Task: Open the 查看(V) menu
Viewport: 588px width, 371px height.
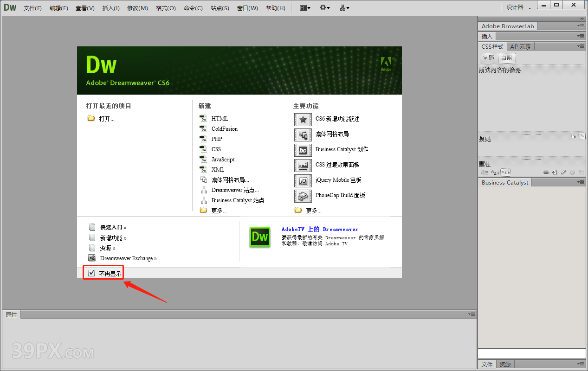Action: pos(85,8)
